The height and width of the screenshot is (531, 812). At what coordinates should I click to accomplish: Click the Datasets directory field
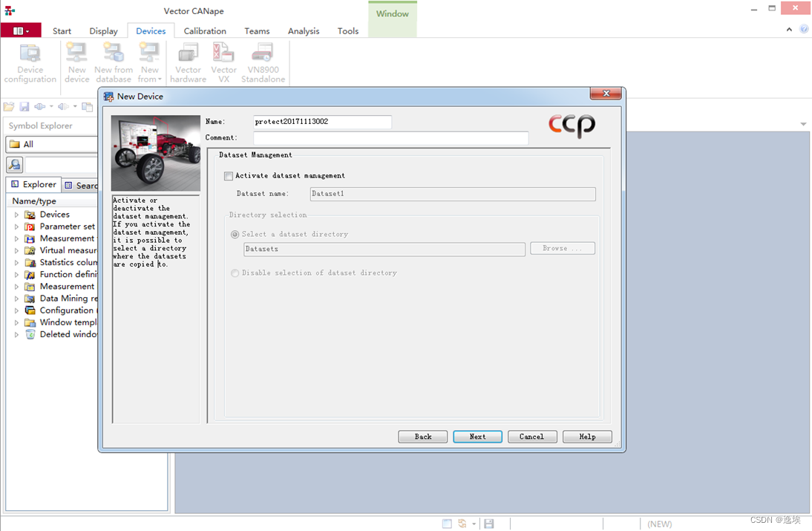pos(384,250)
